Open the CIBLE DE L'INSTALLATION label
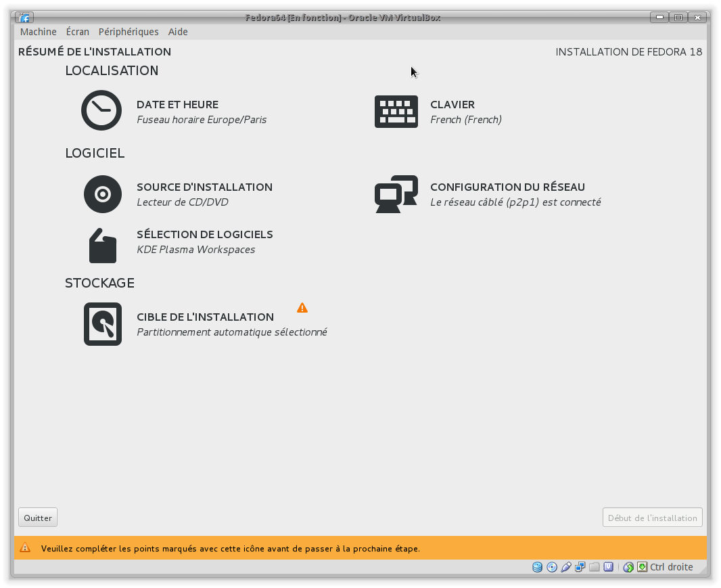The image size is (721, 588). pos(205,317)
